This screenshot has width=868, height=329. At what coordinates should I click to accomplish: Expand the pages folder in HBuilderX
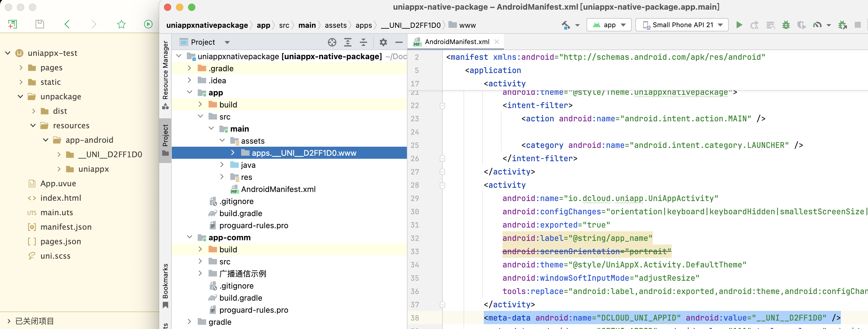click(x=21, y=68)
